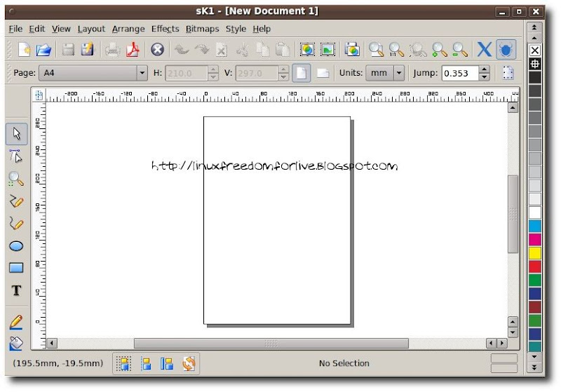Zoom out with the minus magnifier icon
Viewport: 561px width, 392px height.
pos(460,49)
